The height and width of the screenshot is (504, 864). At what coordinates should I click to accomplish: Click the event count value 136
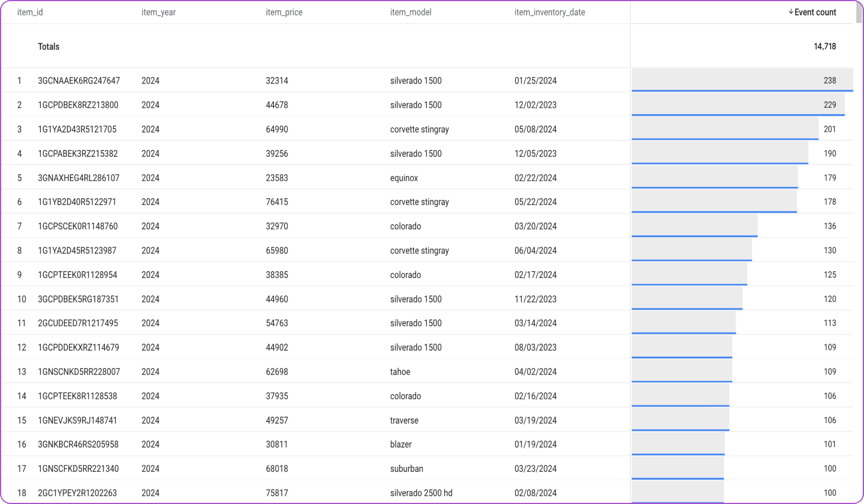(830, 227)
